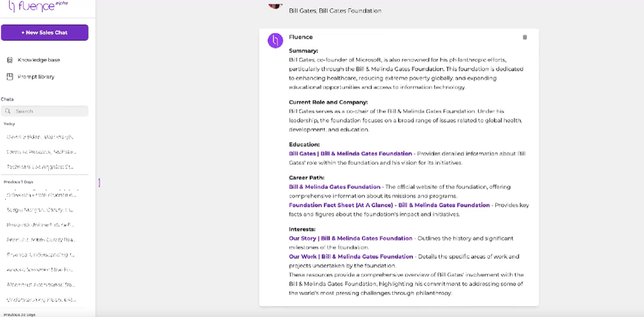Collapse sidebar using the purple handle
Screen dimensions: 644x317
coord(99,182)
